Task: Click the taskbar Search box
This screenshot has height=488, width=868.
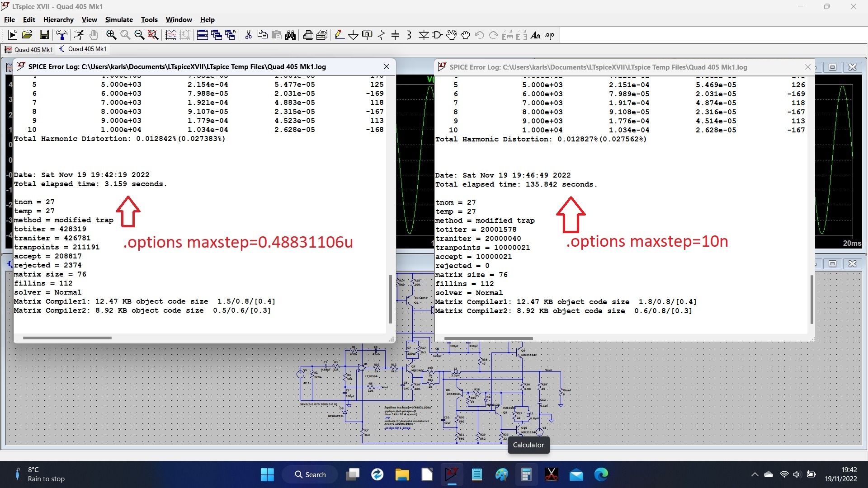Action: [310, 474]
